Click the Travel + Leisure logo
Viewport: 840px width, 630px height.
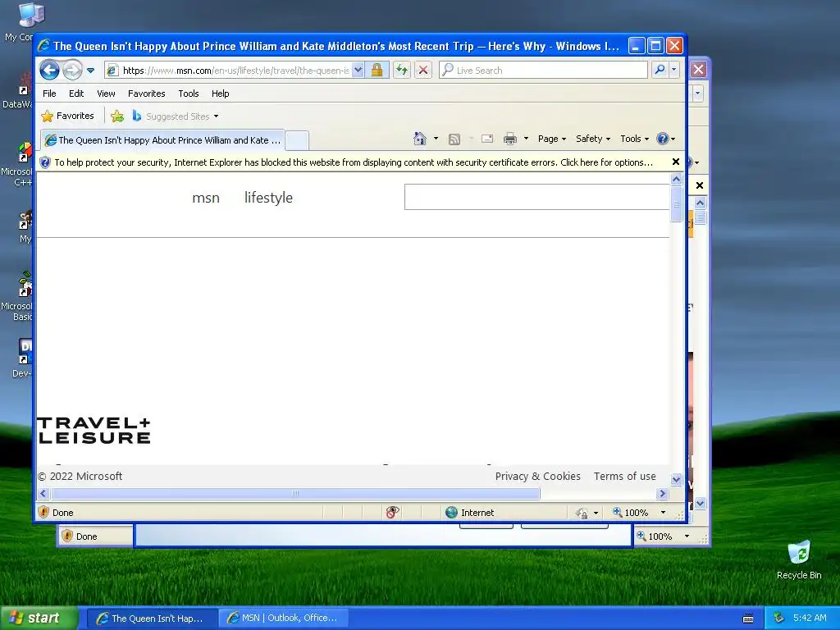(x=94, y=431)
